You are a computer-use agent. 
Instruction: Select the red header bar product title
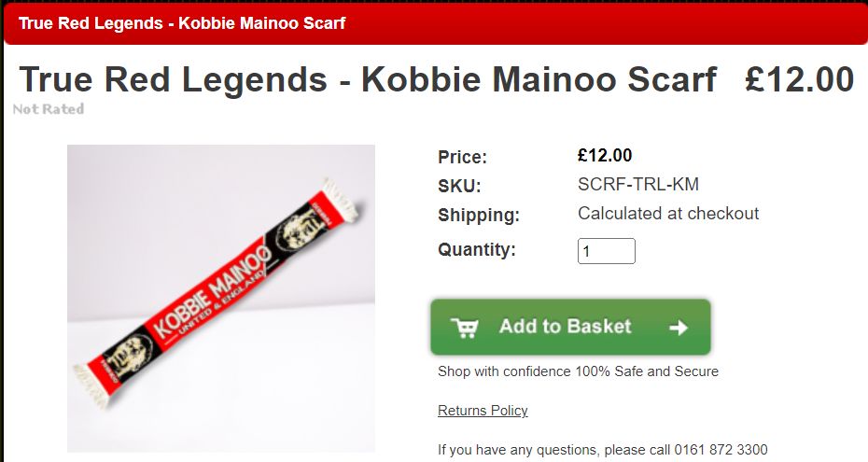pyautogui.click(x=182, y=22)
